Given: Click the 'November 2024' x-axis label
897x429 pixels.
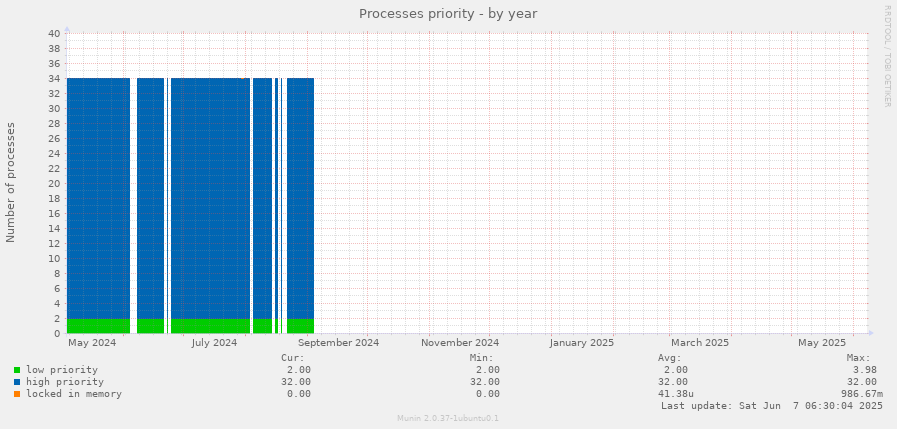Looking at the screenshot, I should coord(460,343).
